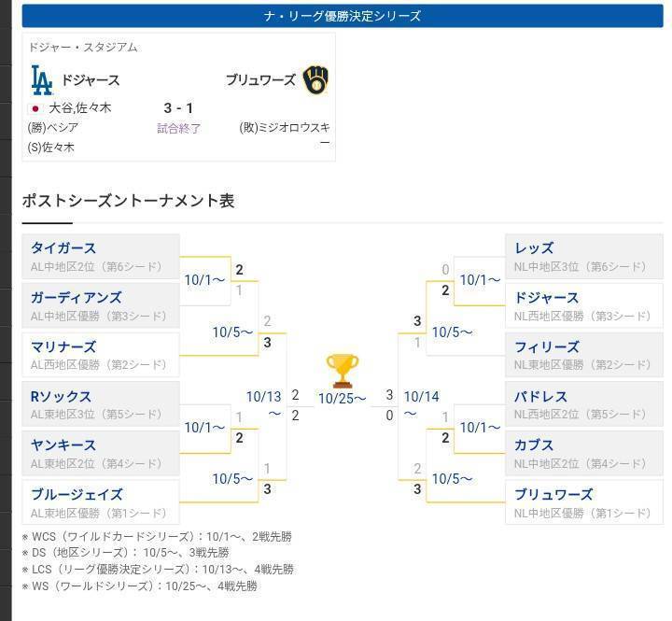Click the Japan flag icon beside 大谷,佐々木

pyautogui.click(x=36, y=108)
